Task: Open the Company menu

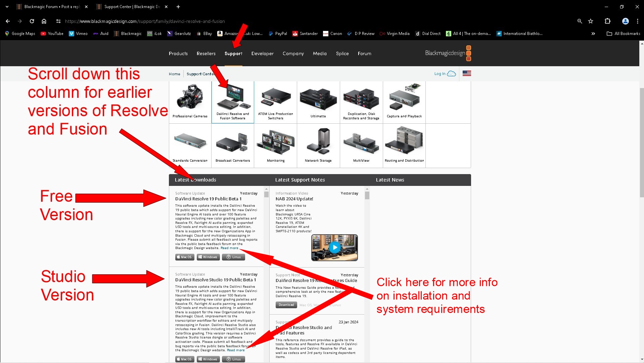Action: pyautogui.click(x=293, y=53)
